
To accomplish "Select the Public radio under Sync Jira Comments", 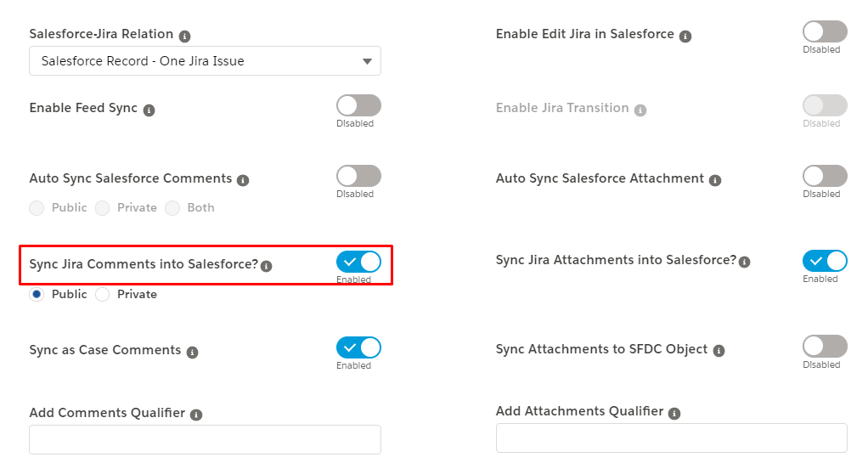I will pos(37,294).
